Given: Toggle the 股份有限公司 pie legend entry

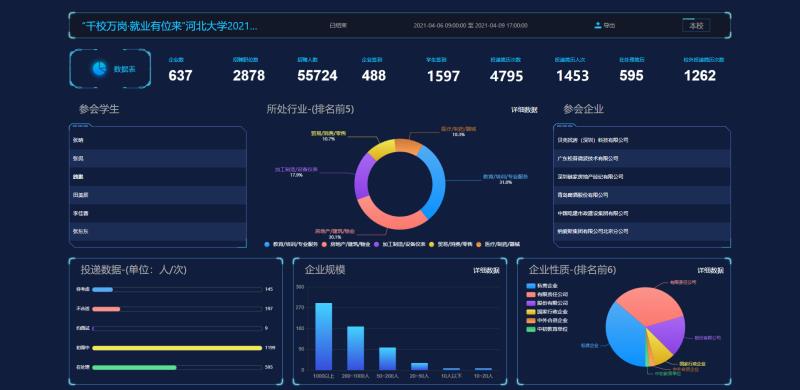Looking at the screenshot, I should 547,303.
